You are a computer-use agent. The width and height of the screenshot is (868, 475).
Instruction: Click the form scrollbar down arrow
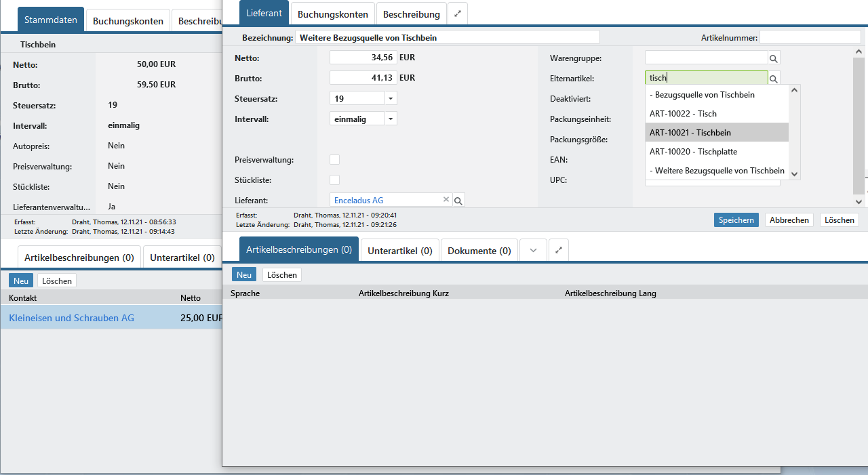click(x=859, y=201)
